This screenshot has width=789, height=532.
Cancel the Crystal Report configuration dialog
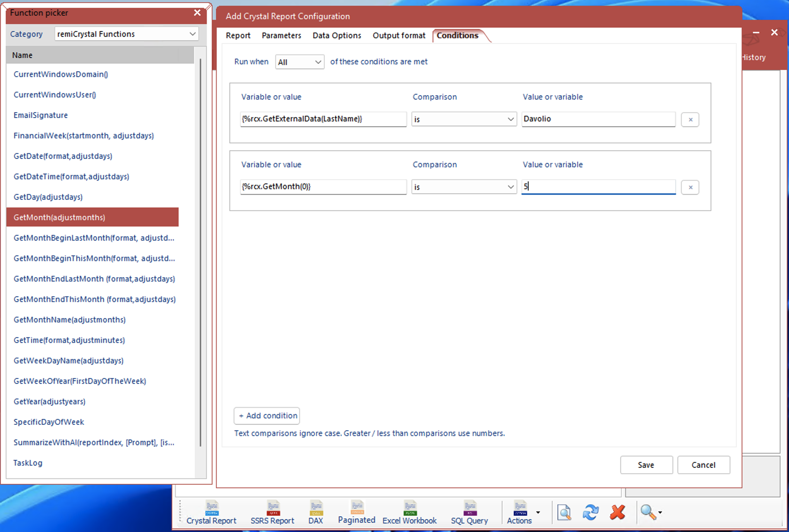703,465
